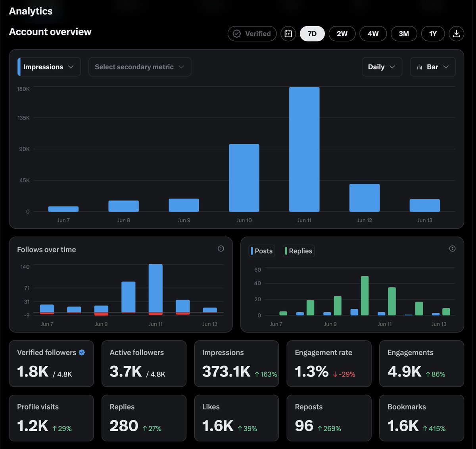Screen dimensions: 476x449
Task: Open the Impressions primary metric dropdown
Action: point(49,67)
